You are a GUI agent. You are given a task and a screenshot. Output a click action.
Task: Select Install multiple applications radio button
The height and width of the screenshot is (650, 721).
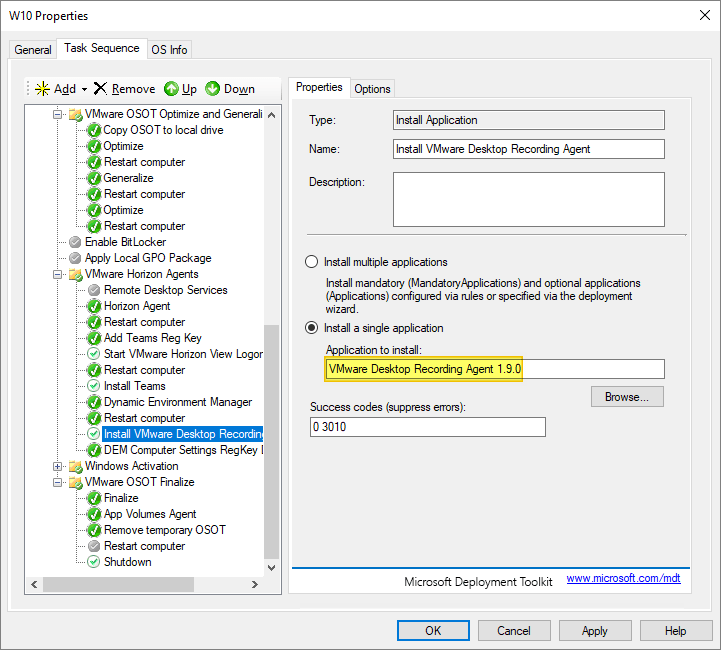[x=311, y=262]
